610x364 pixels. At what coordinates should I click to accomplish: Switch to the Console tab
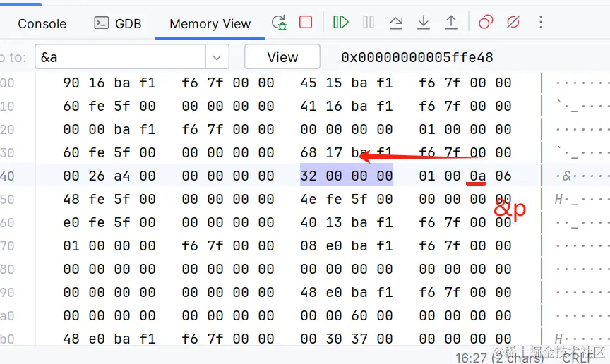coord(42,24)
